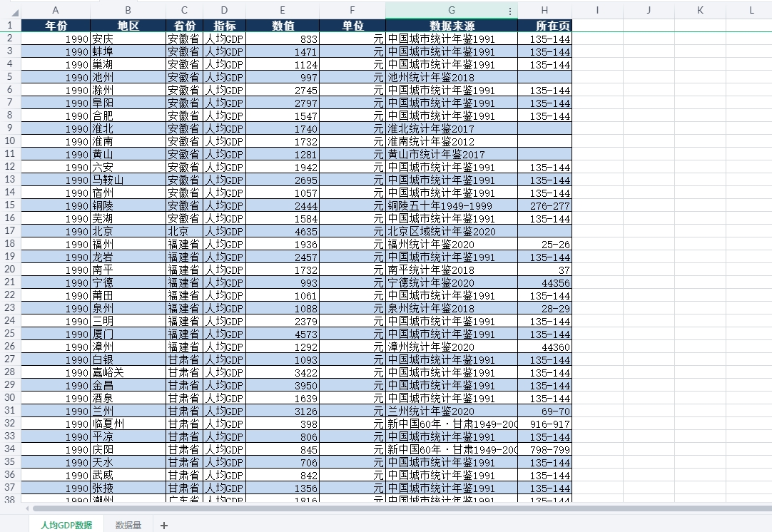Select column E header

point(282,10)
